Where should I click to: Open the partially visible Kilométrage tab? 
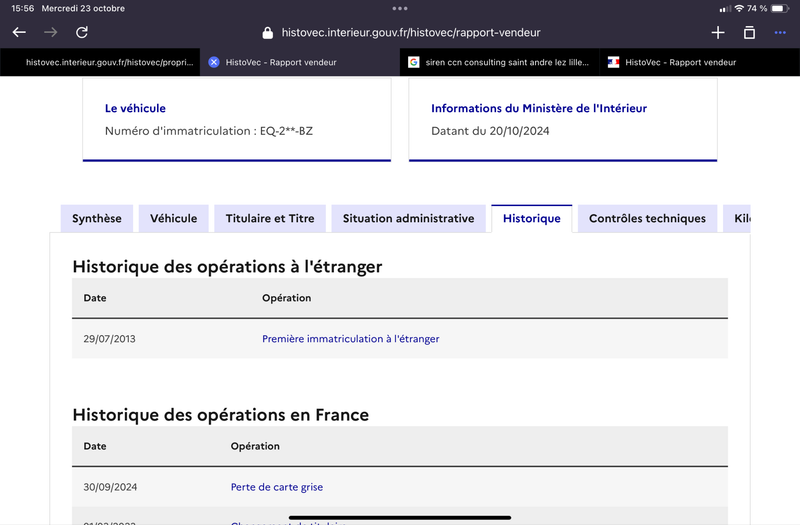point(737,218)
